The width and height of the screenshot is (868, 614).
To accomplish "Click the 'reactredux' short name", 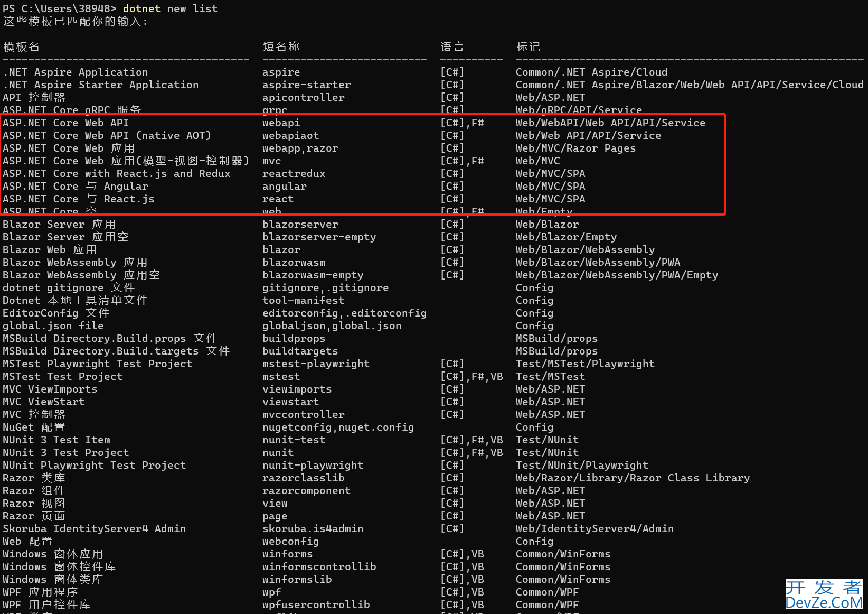I will tap(294, 173).
